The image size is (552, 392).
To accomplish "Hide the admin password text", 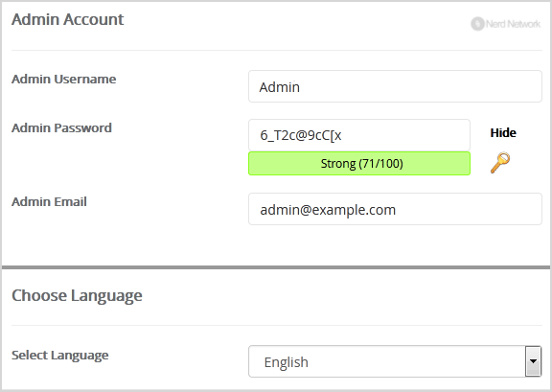I will click(503, 133).
